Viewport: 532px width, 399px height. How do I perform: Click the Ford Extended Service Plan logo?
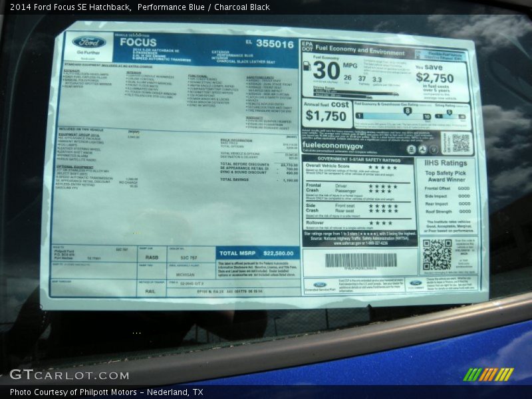(320, 285)
